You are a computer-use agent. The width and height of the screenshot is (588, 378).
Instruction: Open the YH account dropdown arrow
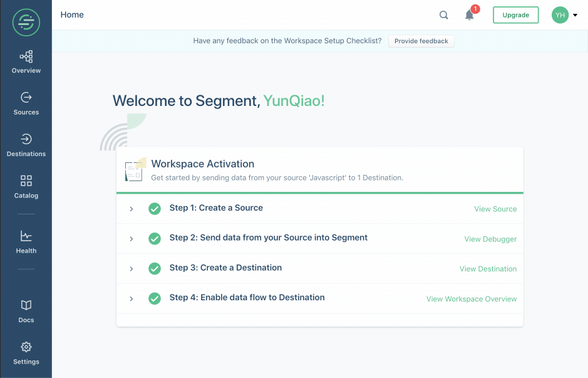(575, 16)
